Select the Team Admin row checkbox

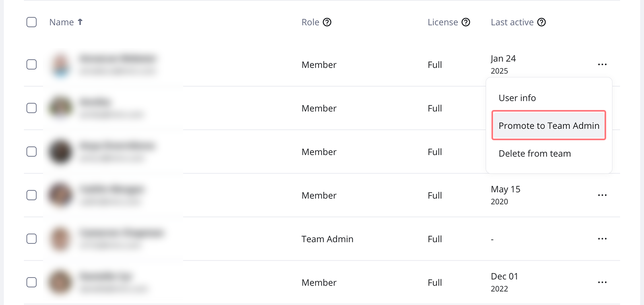(31, 239)
